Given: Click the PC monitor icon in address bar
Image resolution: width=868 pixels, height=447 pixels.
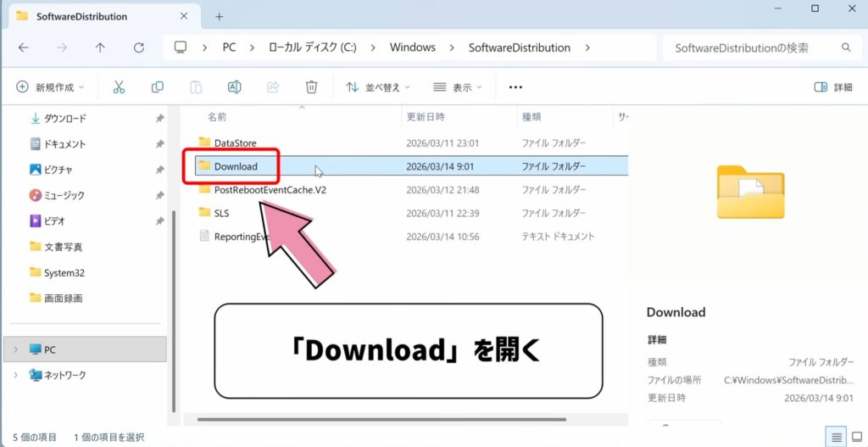Looking at the screenshot, I should [x=181, y=47].
